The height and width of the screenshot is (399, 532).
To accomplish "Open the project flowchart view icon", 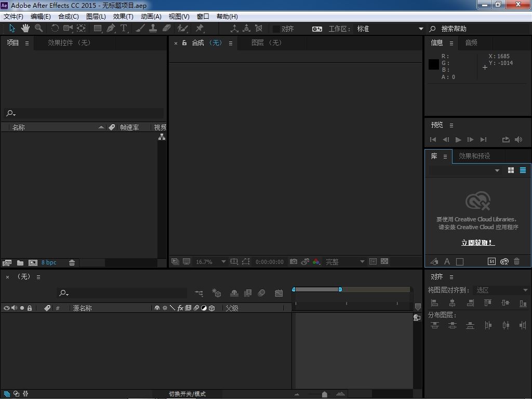I will pyautogui.click(x=162, y=137).
